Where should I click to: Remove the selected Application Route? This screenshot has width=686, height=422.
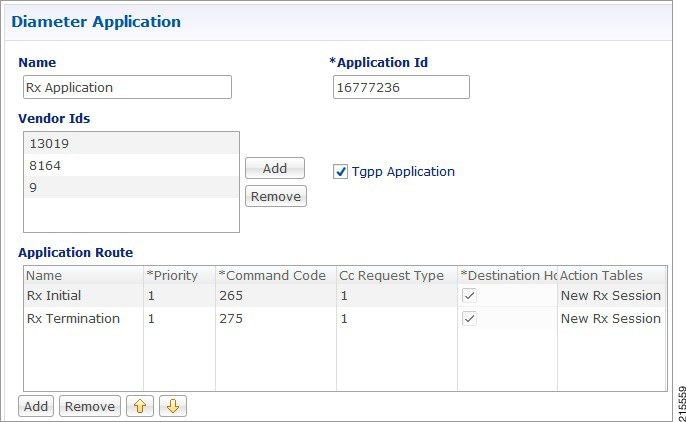coord(90,406)
